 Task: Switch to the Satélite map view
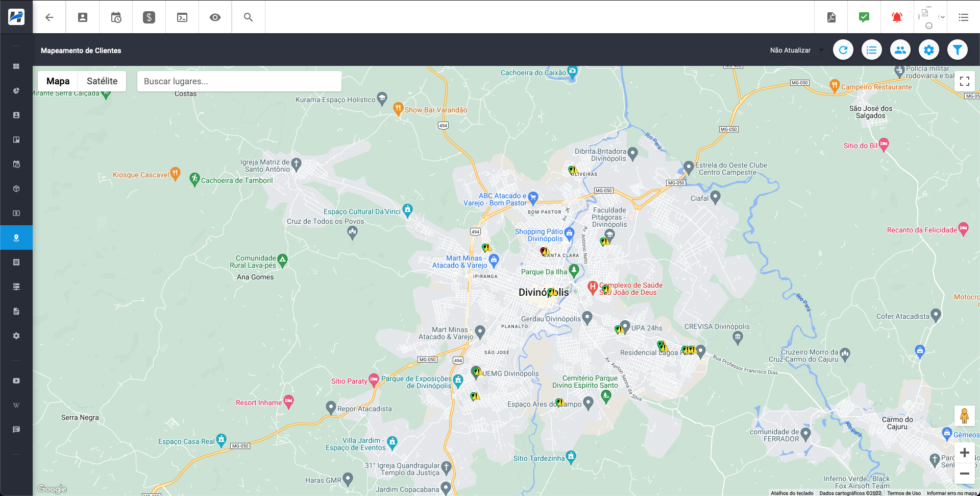click(102, 81)
